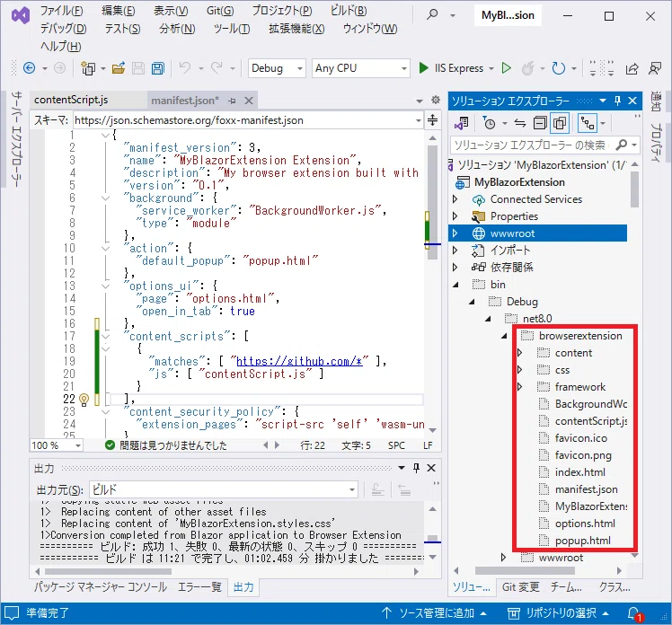The width and height of the screenshot is (672, 625).
Task: Click sync with active document arrows icon
Action: 520,123
